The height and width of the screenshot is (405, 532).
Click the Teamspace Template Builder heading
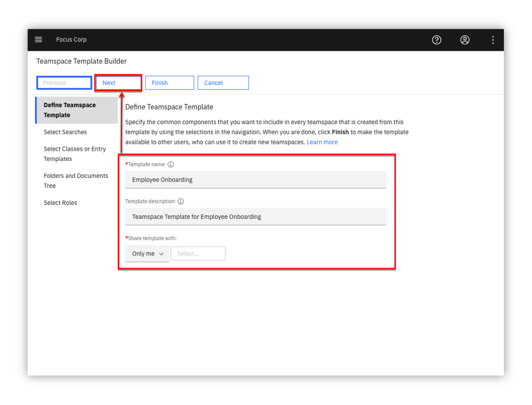click(81, 61)
